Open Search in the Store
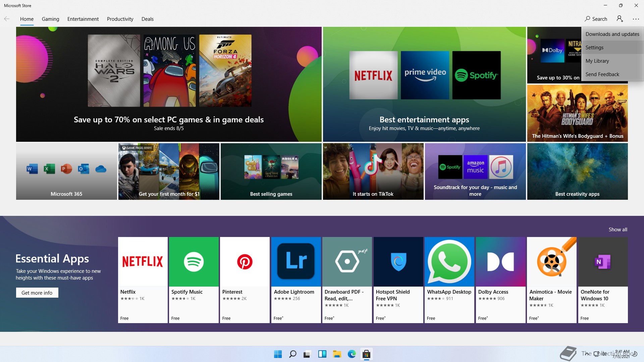 596,19
